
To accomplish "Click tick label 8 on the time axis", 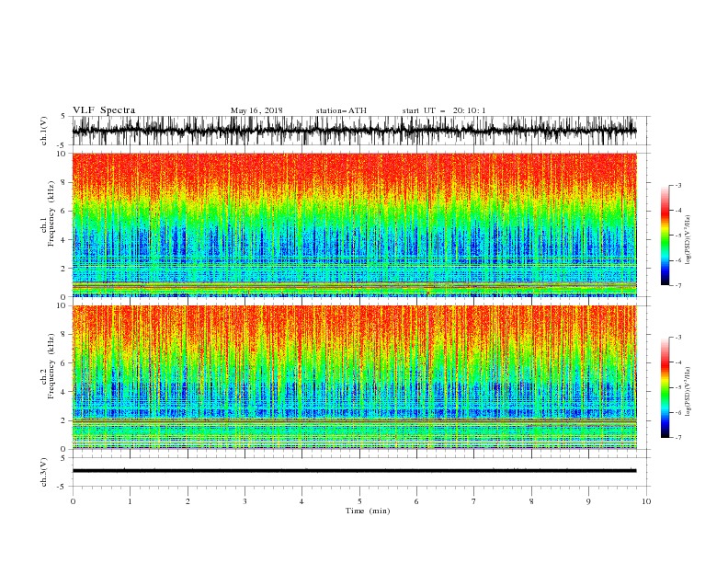I will click(x=531, y=501).
